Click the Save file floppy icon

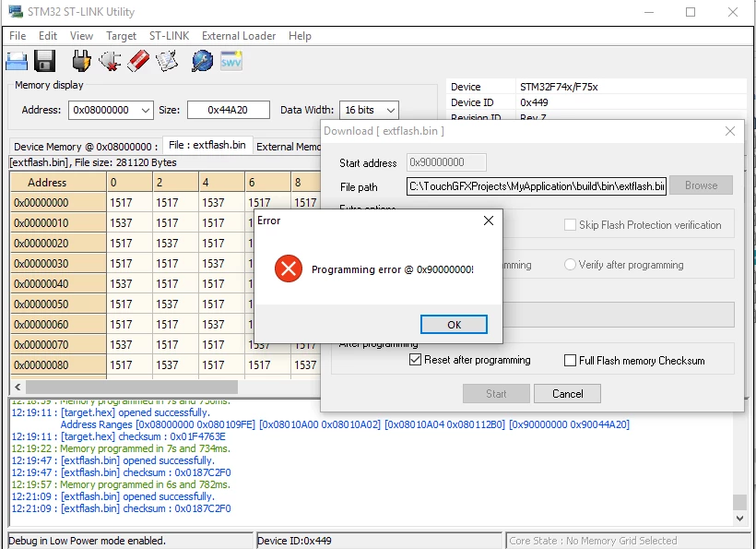click(x=44, y=62)
